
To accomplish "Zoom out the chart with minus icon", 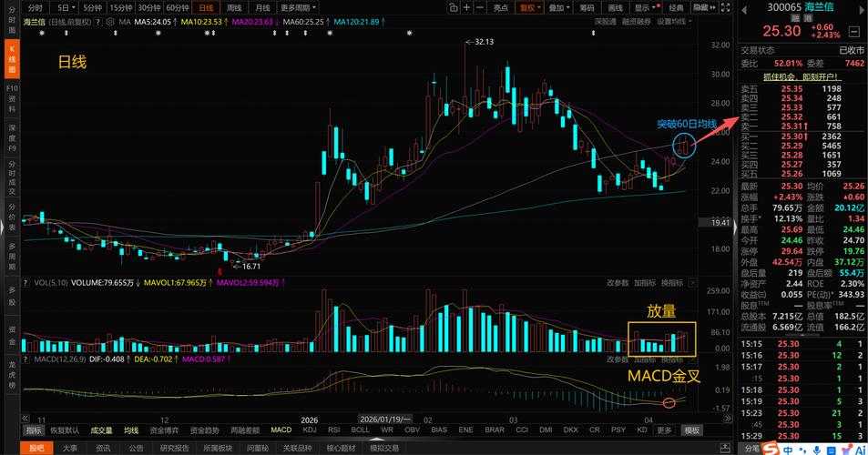I will coord(479,7).
